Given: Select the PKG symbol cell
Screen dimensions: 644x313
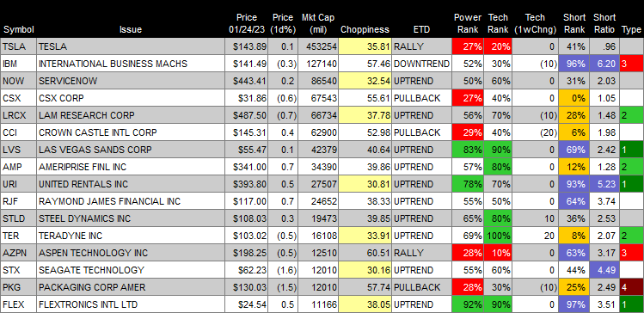Looking at the screenshot, I should pos(18,287).
